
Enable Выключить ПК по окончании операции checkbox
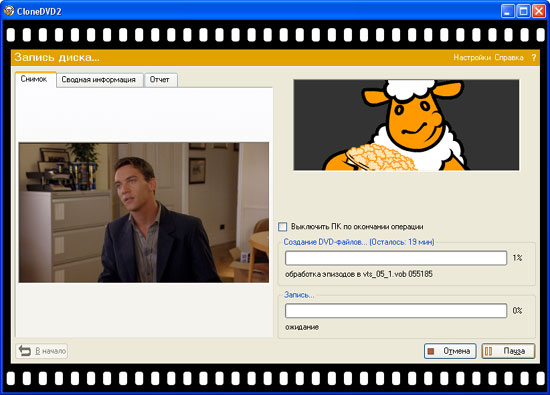pyautogui.click(x=282, y=227)
